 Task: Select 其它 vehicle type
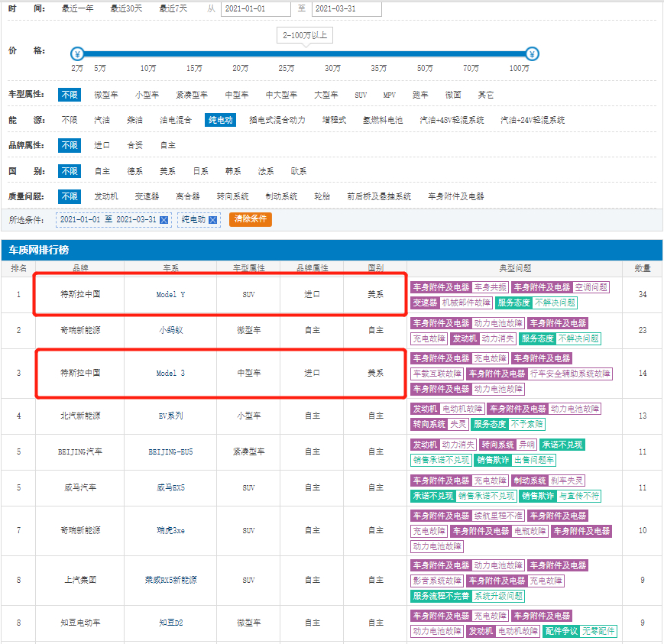(486, 95)
